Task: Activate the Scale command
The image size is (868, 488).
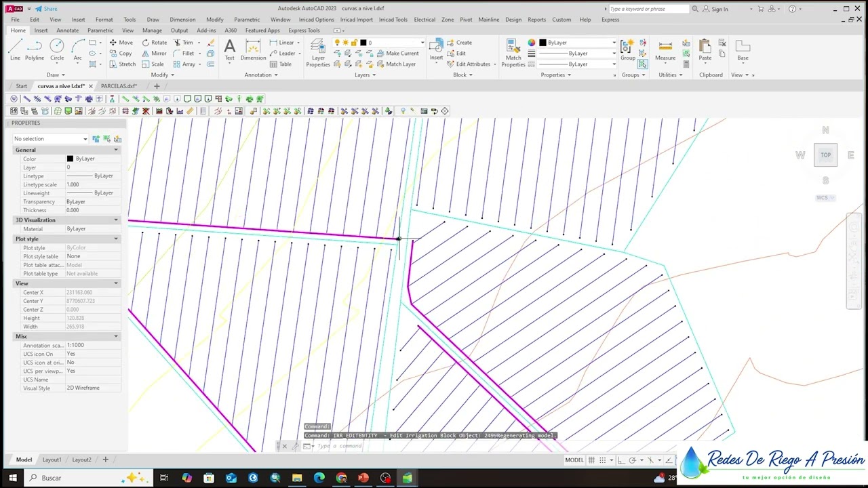Action: pyautogui.click(x=153, y=64)
